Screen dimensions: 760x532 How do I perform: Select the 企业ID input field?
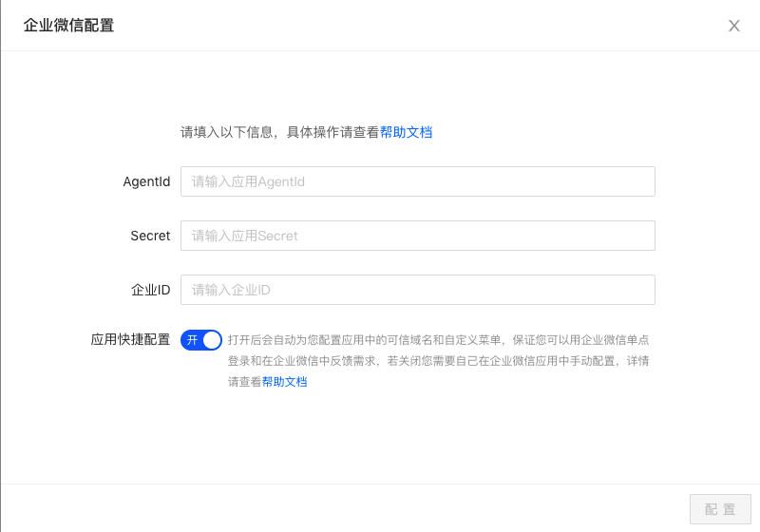pos(418,291)
